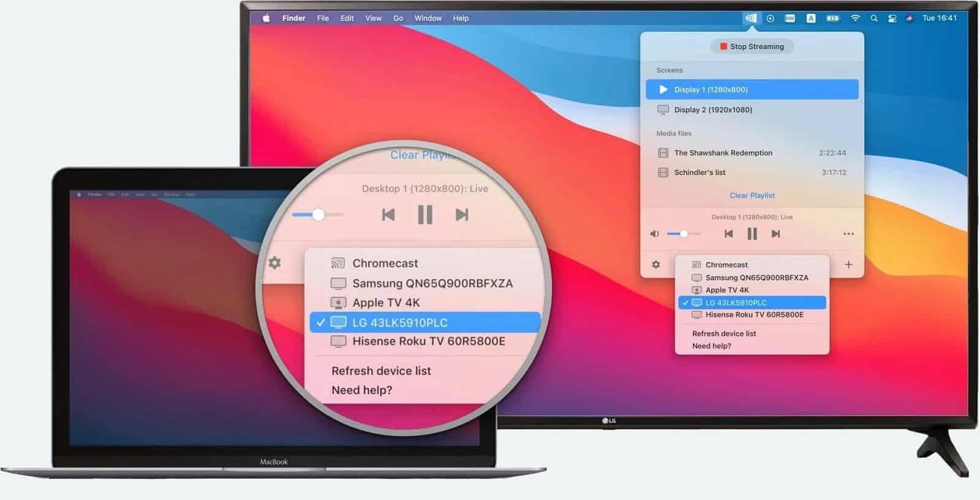Image resolution: width=980 pixels, height=500 pixels.
Task: Click the circled play icon in the TV menu bar
Action: (x=771, y=18)
